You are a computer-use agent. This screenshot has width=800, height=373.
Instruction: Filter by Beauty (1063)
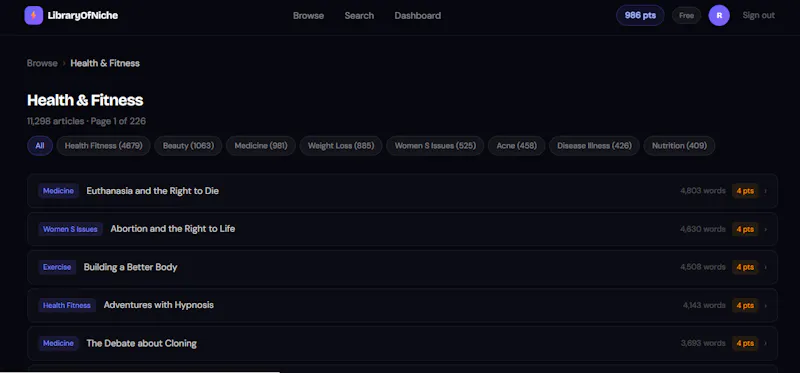[188, 146]
